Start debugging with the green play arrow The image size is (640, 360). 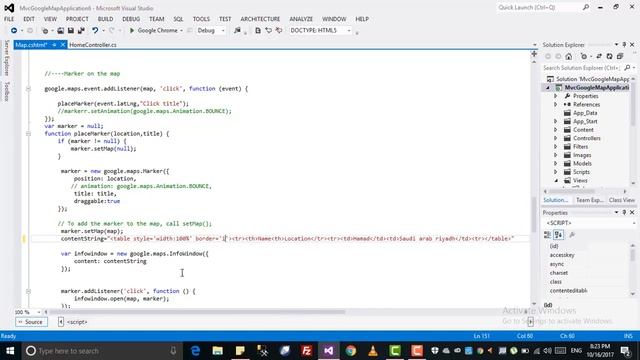132,31
